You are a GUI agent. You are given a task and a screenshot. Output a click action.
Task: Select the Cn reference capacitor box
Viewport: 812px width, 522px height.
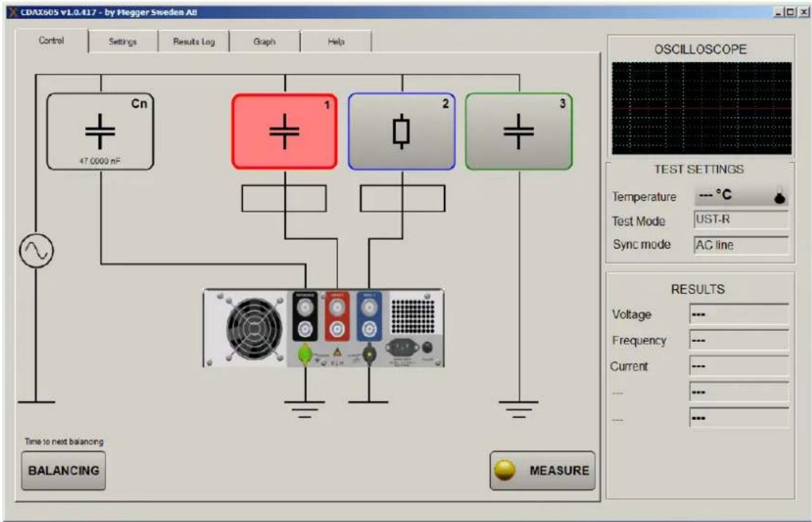pos(101,132)
